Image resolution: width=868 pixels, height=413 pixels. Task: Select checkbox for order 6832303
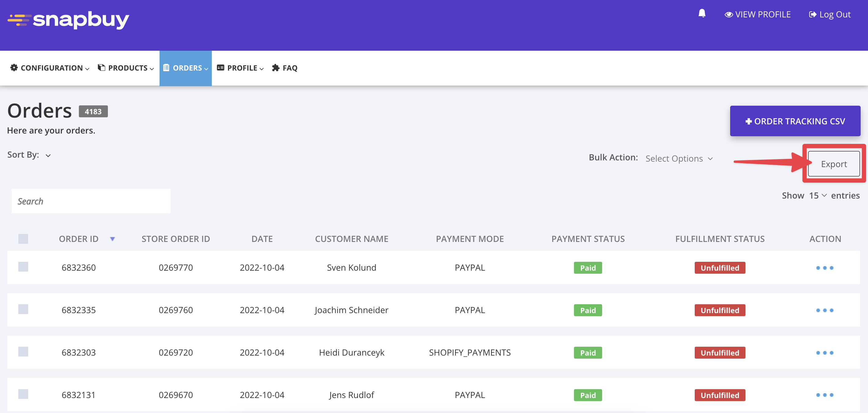23,352
